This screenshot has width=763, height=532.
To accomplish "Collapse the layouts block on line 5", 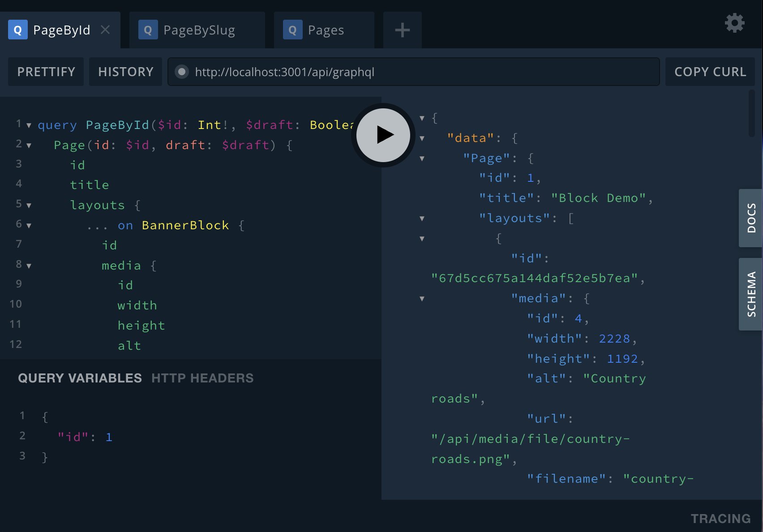I will tap(29, 206).
